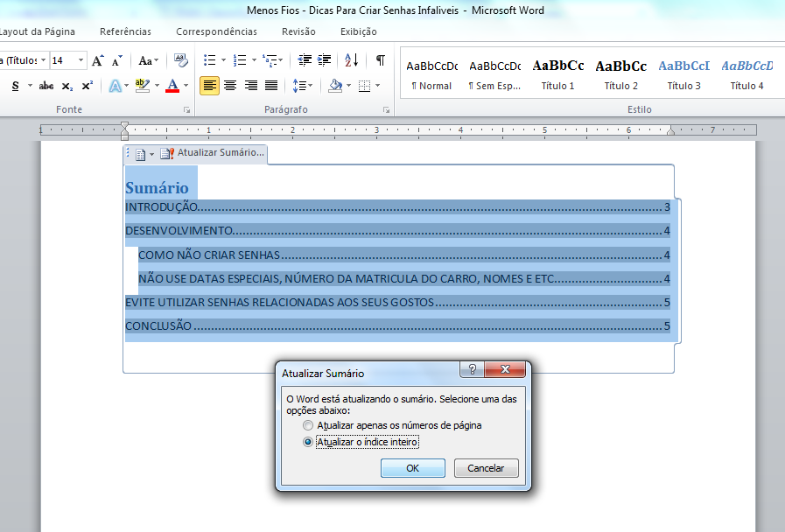Center the paragraph alignment
Image resolution: width=785 pixels, height=532 pixels.
pos(231,84)
